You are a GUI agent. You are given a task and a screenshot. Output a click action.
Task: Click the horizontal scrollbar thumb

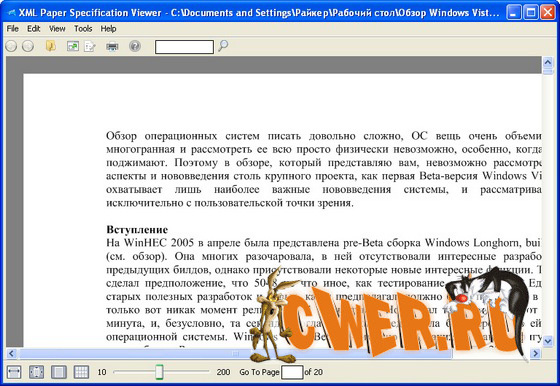click(x=235, y=354)
